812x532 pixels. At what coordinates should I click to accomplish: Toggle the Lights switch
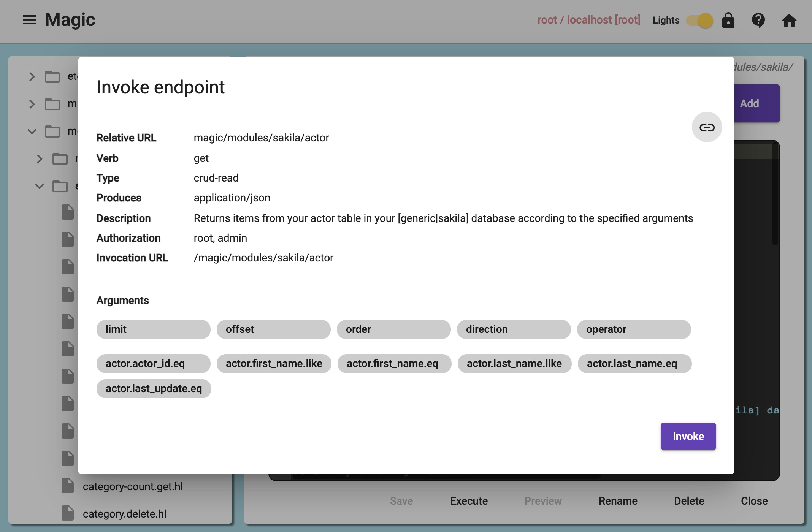click(699, 20)
